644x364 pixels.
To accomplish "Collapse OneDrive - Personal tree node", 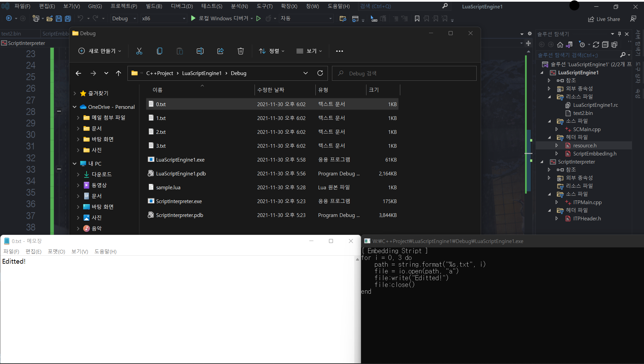I will click(x=75, y=107).
